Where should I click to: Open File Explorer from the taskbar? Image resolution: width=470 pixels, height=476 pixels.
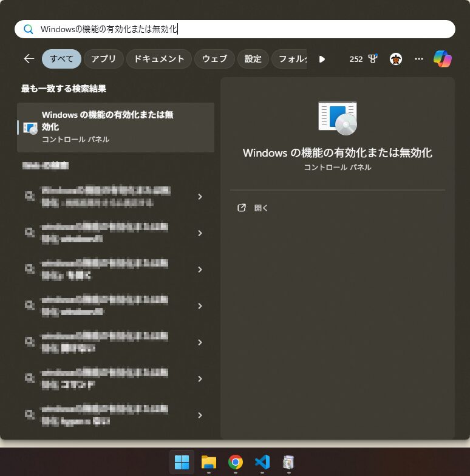[x=208, y=462]
